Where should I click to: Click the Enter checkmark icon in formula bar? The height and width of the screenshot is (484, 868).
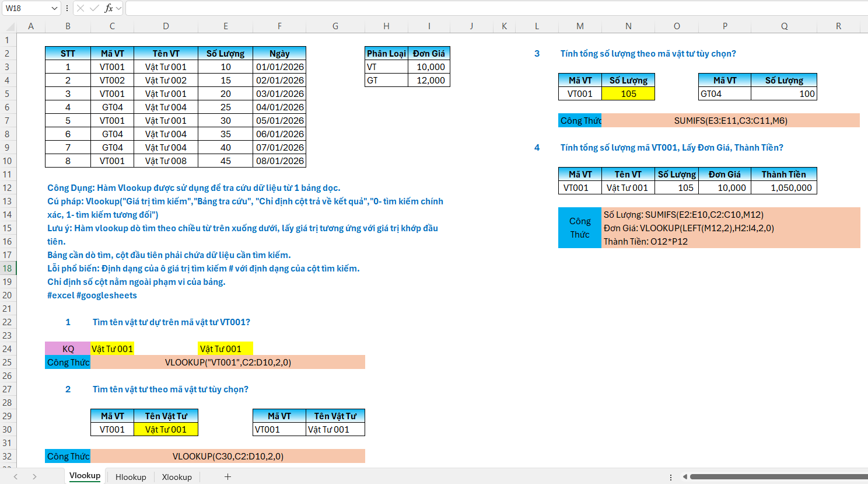click(x=94, y=8)
